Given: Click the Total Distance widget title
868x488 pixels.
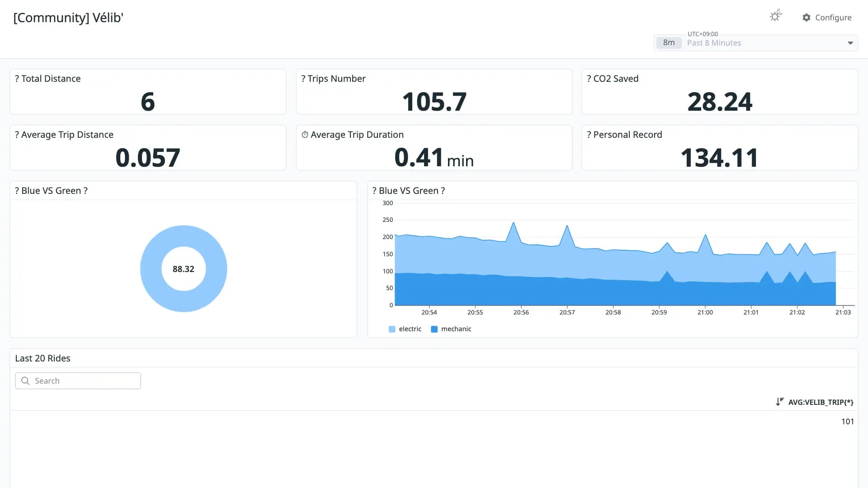Looking at the screenshot, I should [48, 79].
